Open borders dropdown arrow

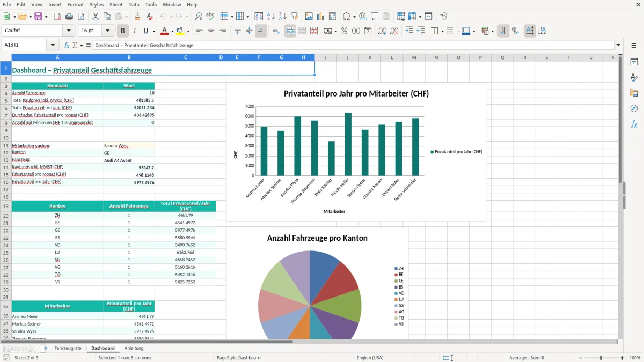442,31
